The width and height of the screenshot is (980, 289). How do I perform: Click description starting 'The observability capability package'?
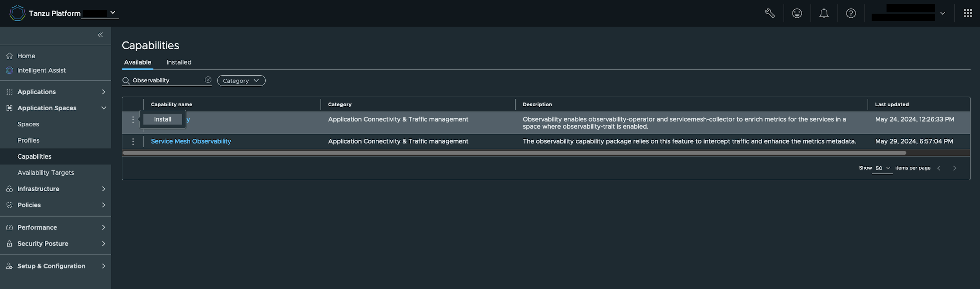tap(689, 141)
